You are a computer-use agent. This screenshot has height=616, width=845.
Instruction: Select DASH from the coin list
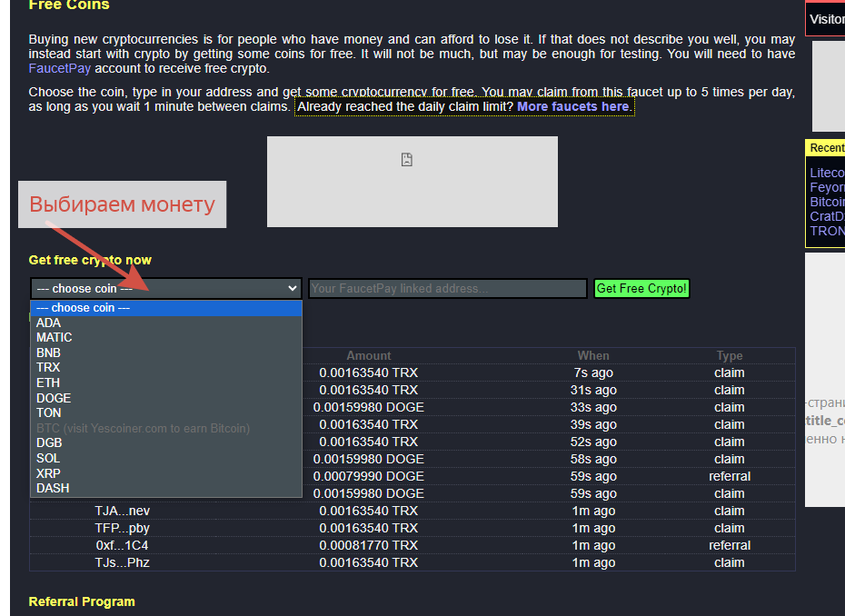pyautogui.click(x=166, y=488)
